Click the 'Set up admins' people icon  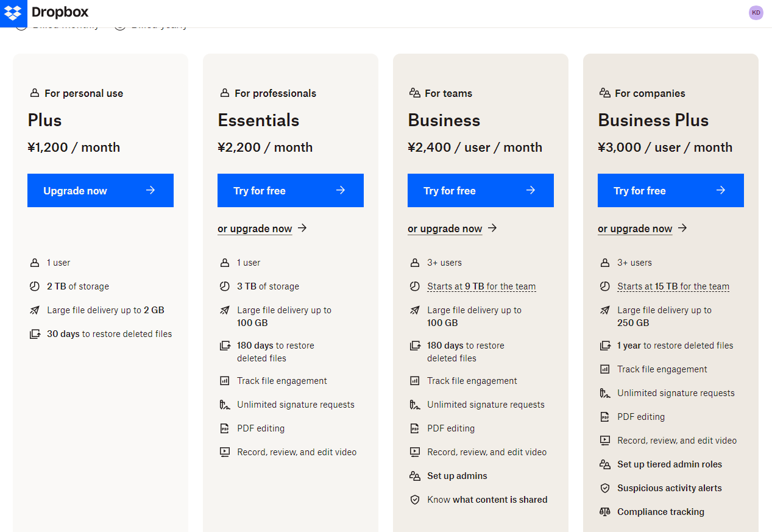(x=415, y=476)
